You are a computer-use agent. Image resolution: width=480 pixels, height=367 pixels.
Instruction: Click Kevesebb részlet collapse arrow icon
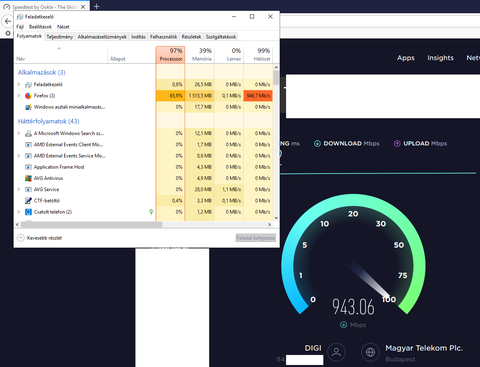tap(21, 238)
